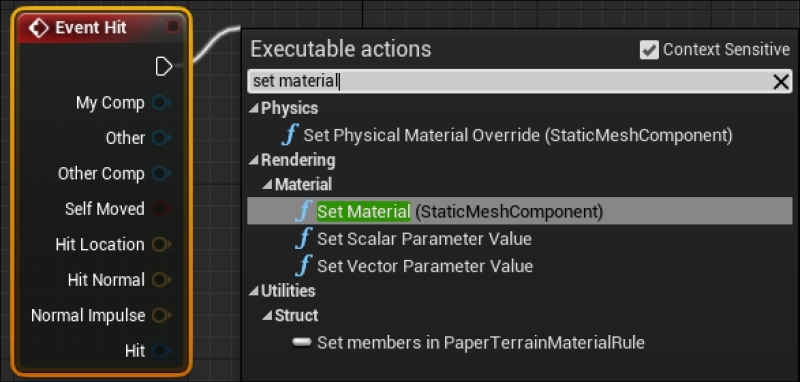Click the My Comp output pin
800x382 pixels.
point(161,103)
